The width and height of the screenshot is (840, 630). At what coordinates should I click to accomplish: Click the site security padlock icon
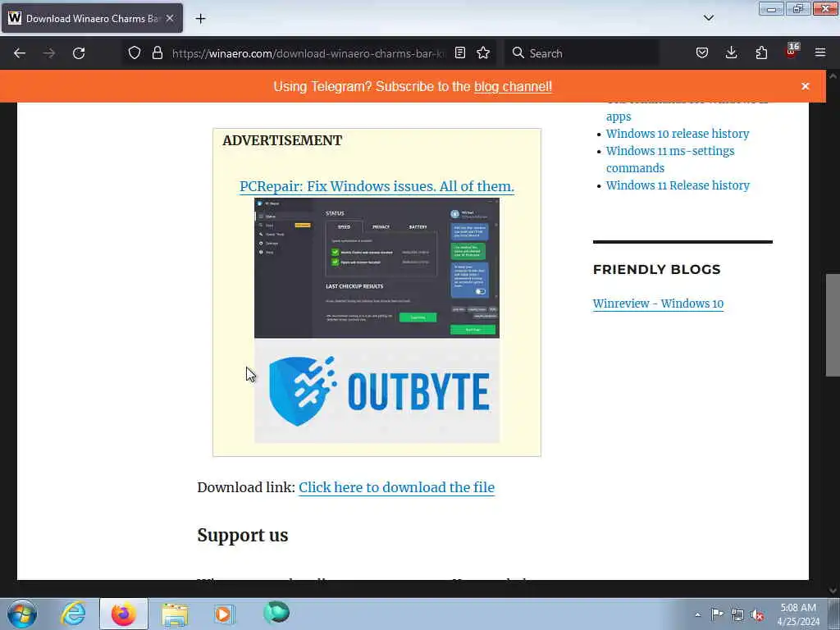coord(157,53)
